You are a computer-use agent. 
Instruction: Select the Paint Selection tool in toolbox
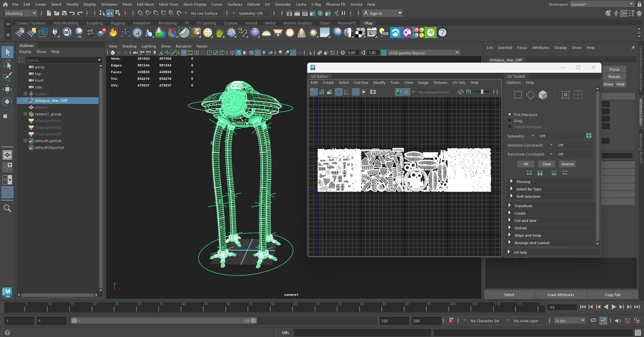click(x=7, y=77)
